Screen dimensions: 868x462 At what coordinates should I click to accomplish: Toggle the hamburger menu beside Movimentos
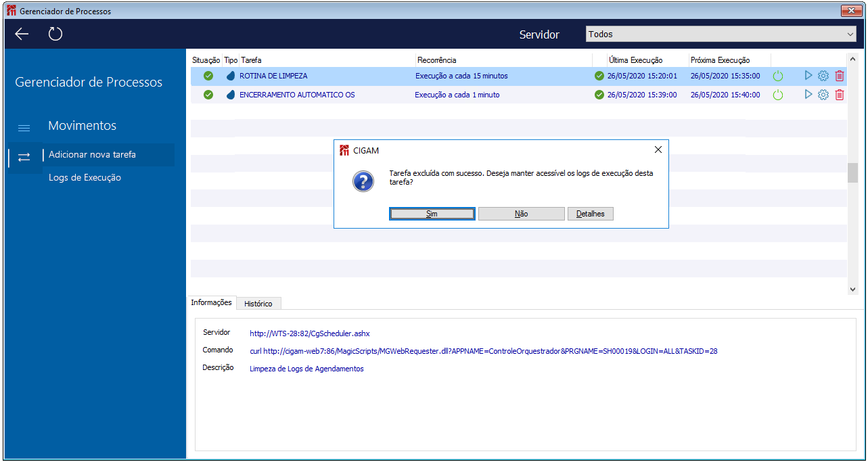click(24, 127)
